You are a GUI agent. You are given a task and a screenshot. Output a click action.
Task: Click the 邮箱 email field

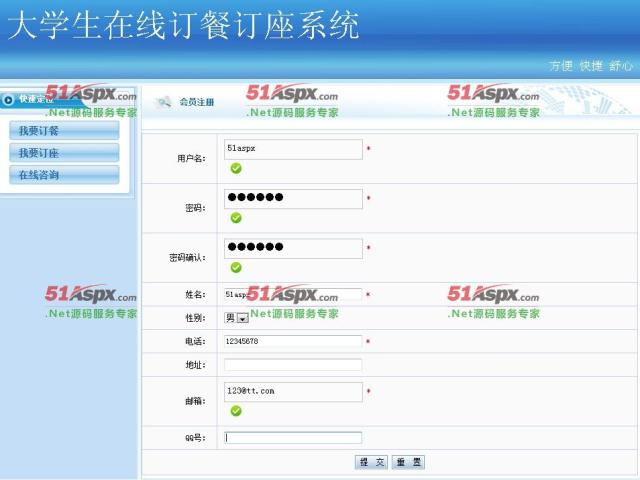(293, 392)
